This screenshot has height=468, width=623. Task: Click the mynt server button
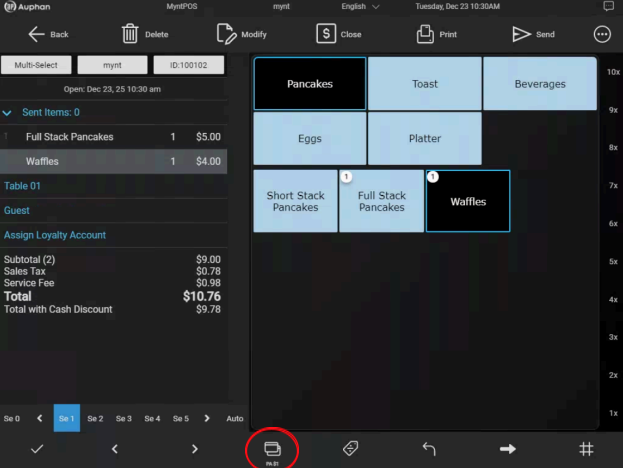click(x=112, y=65)
